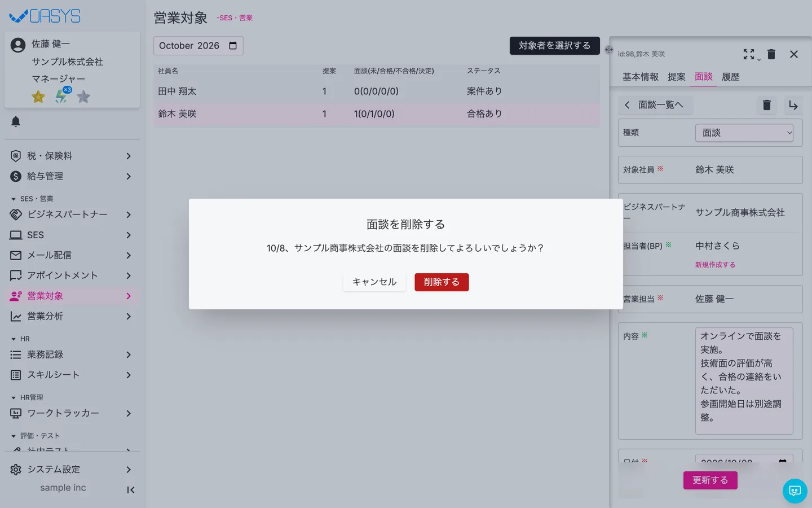812x508 pixels.
Task: Click the メール配信 envelope icon
Action: (16, 255)
